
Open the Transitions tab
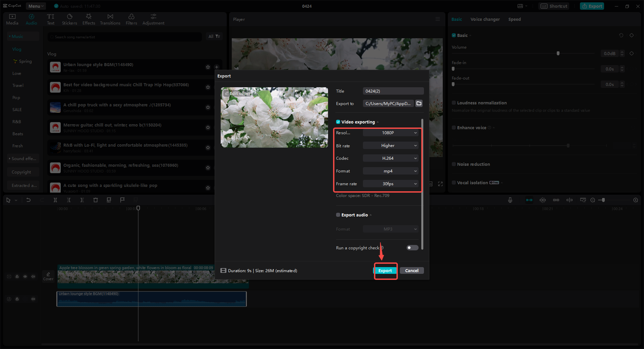[110, 19]
